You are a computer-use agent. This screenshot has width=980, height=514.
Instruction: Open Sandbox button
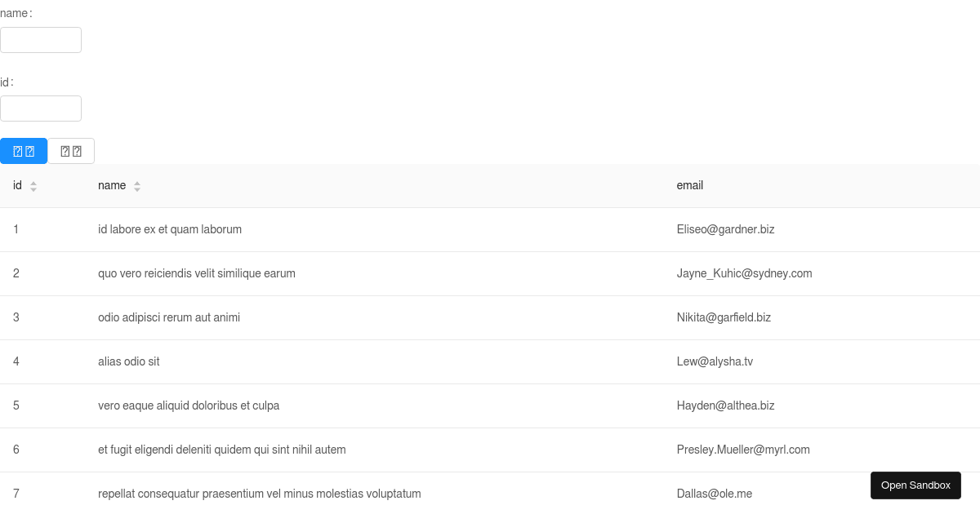coord(915,485)
